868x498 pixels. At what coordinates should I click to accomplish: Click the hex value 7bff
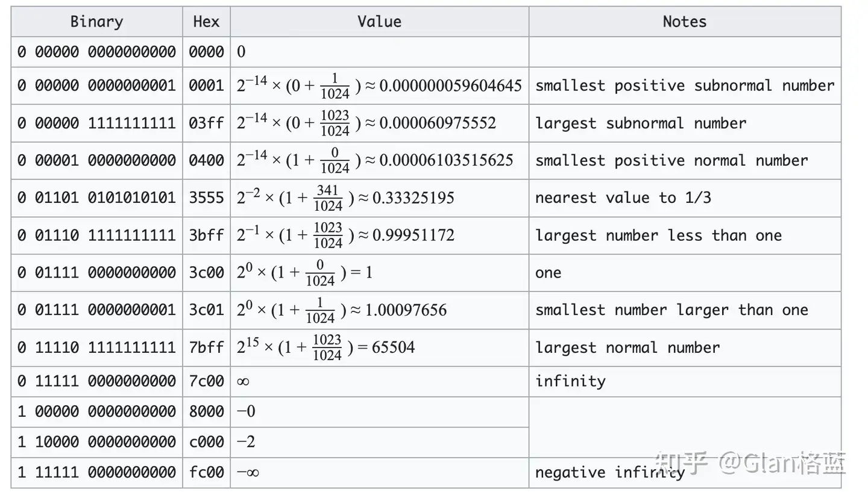click(206, 347)
